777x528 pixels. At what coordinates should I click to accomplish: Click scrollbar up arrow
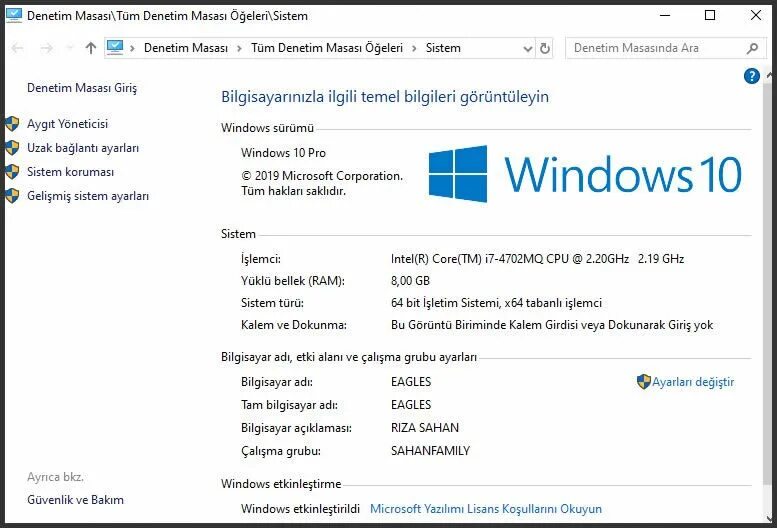click(770, 76)
